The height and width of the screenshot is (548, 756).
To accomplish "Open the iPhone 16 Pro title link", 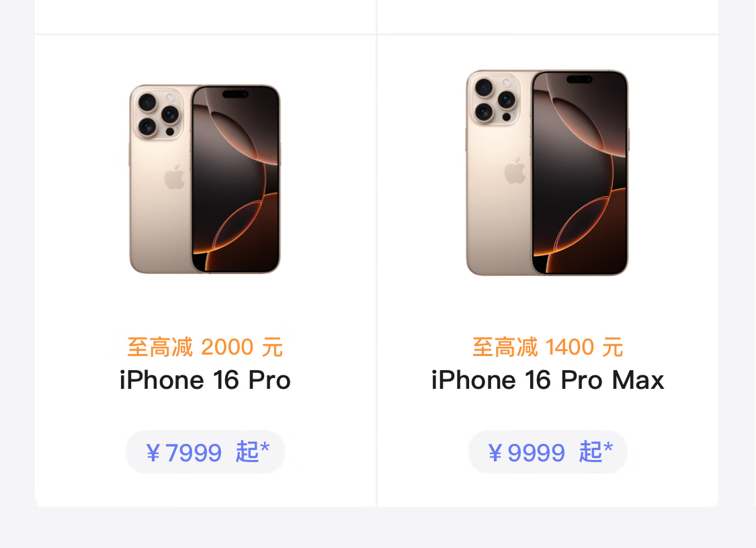I will click(x=205, y=380).
